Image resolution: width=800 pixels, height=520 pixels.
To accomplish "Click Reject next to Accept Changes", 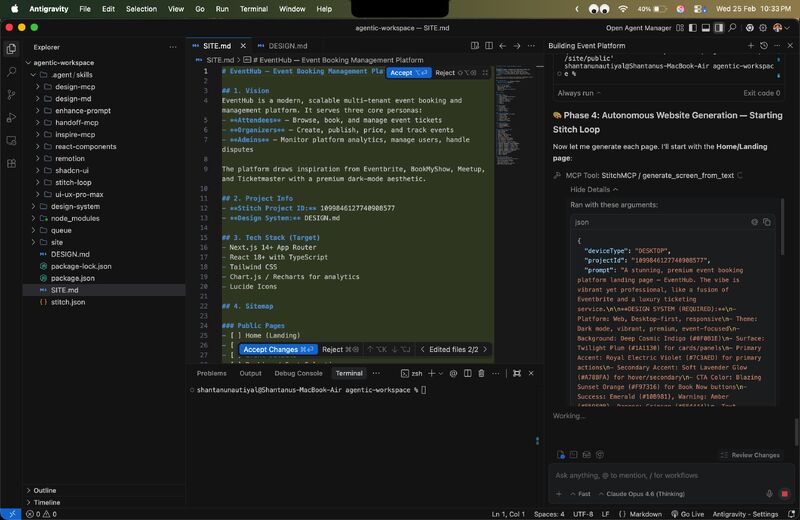I will click(340, 350).
